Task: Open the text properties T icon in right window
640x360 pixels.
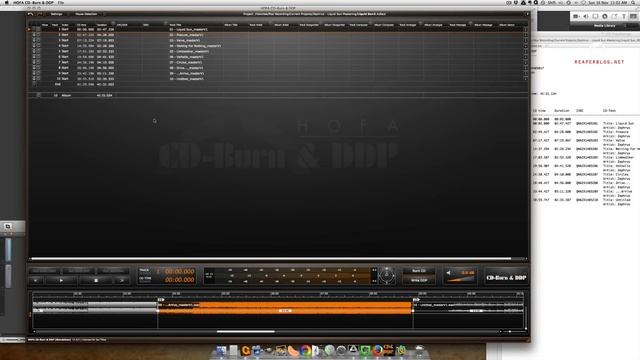Action: coord(624,16)
